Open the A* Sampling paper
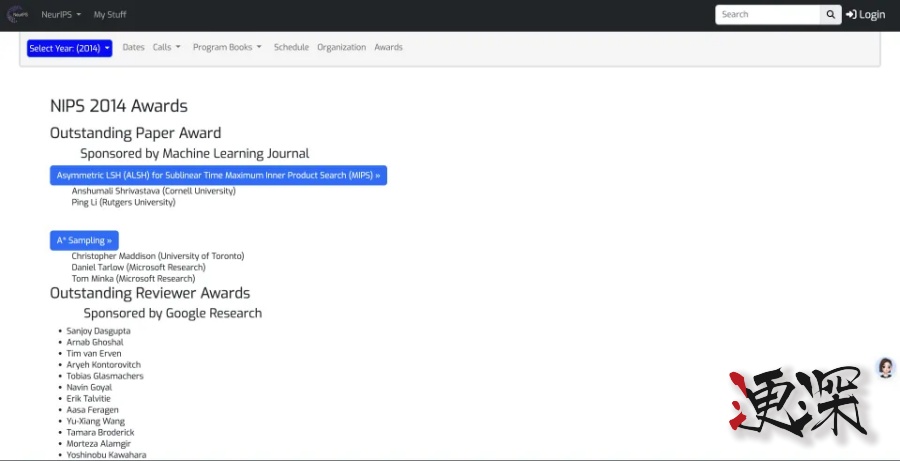The image size is (900, 461). [x=84, y=240]
